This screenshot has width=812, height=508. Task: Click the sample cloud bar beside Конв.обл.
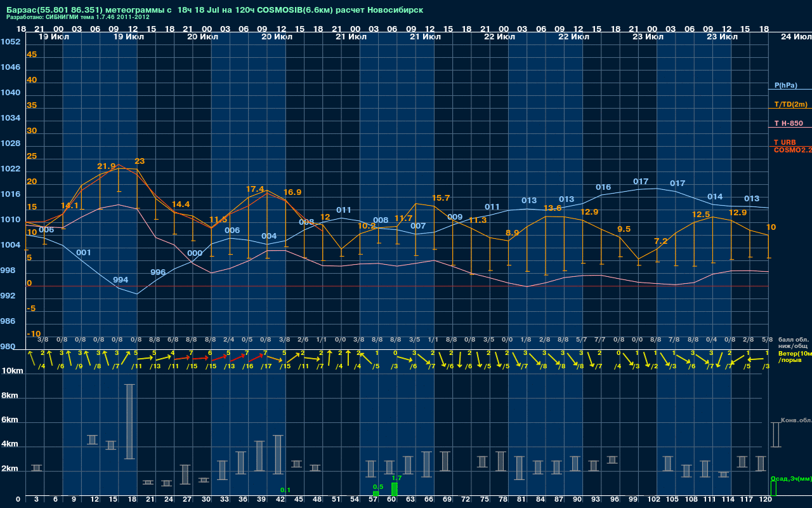(775, 435)
